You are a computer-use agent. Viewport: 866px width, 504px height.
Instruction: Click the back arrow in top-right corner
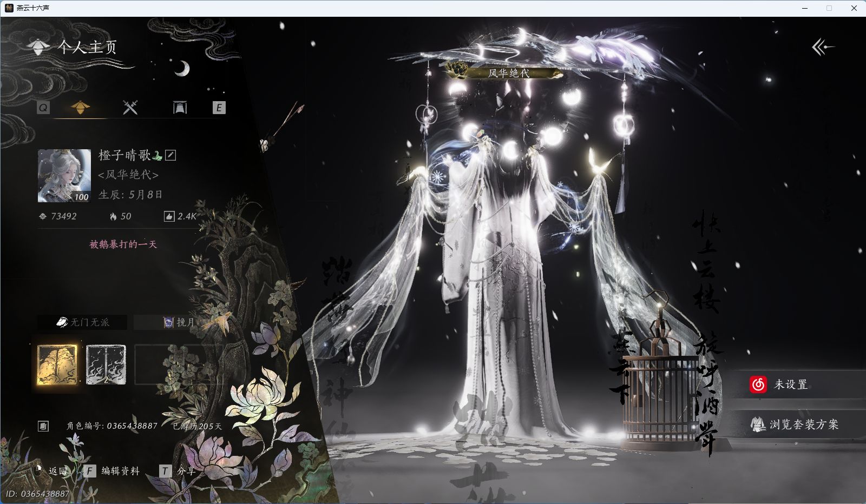(x=823, y=48)
